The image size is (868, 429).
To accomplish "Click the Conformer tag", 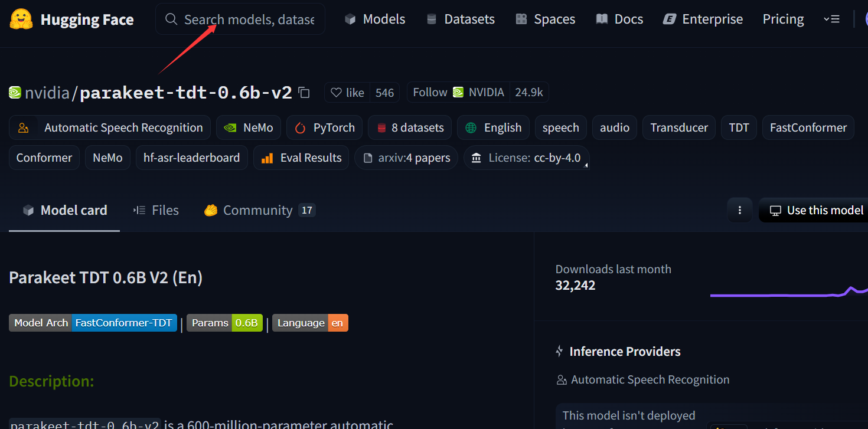I will (x=44, y=158).
